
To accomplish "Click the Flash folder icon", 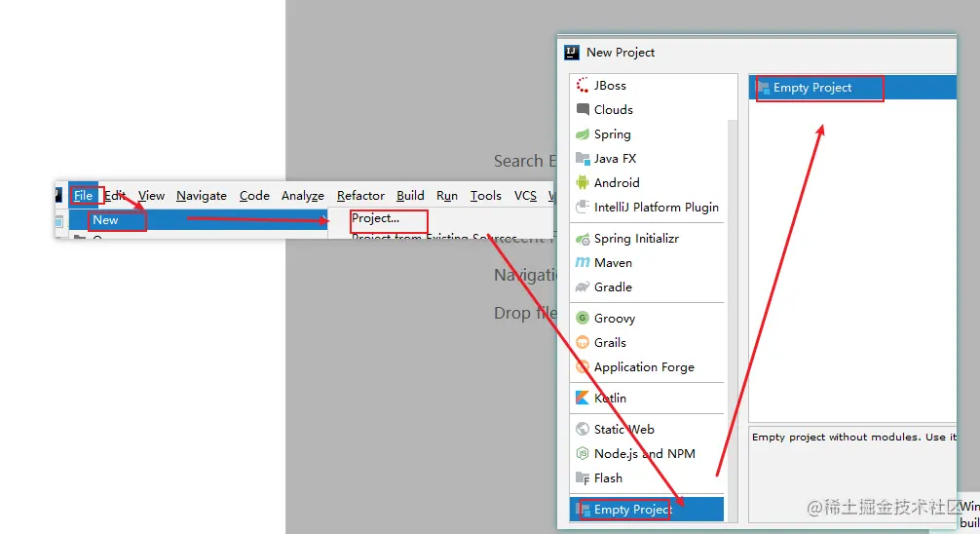I will (583, 478).
